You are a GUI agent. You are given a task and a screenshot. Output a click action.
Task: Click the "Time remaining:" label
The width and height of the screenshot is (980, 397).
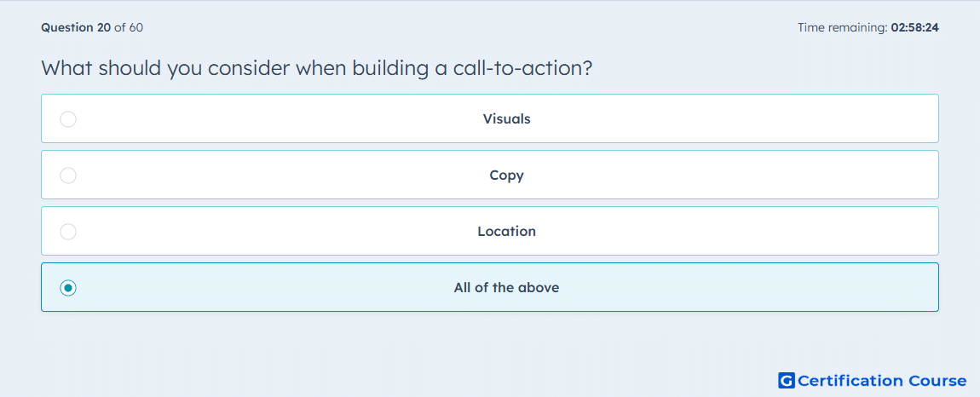coord(843,27)
